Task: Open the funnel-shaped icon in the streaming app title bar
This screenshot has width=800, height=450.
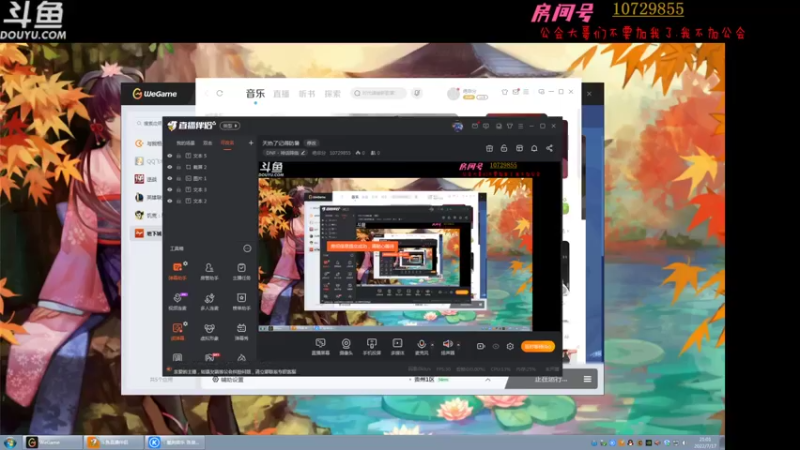Action: [x=509, y=126]
